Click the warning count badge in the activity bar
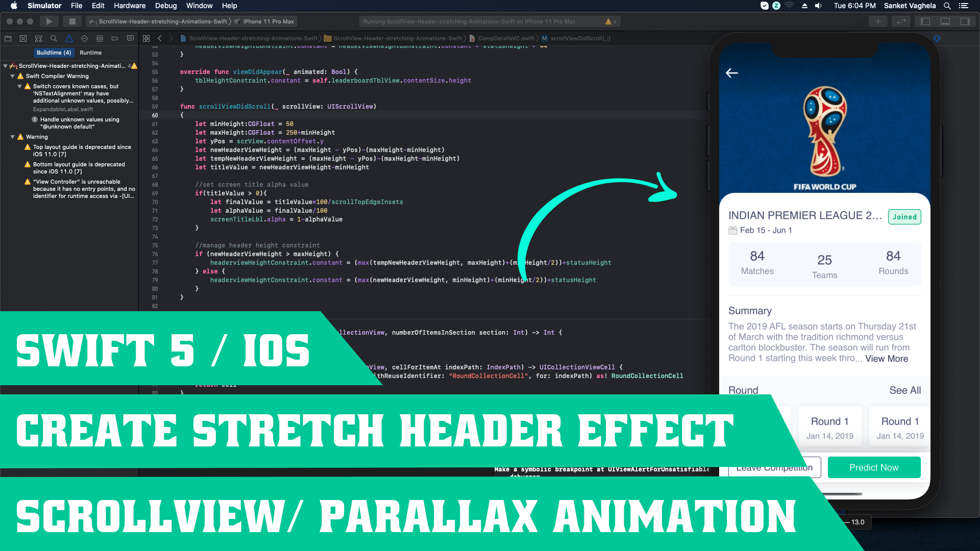Viewport: 980px width, 551px height. pyautogui.click(x=611, y=21)
